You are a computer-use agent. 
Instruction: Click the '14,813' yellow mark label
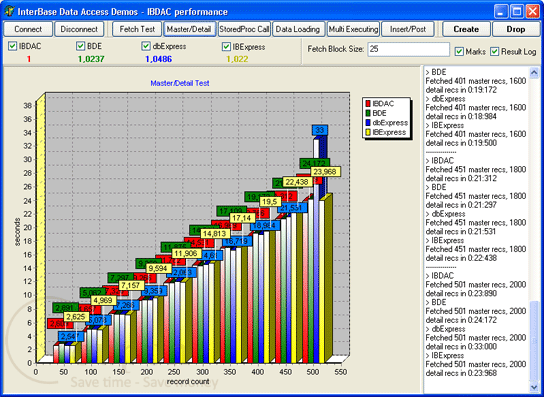coord(215,234)
